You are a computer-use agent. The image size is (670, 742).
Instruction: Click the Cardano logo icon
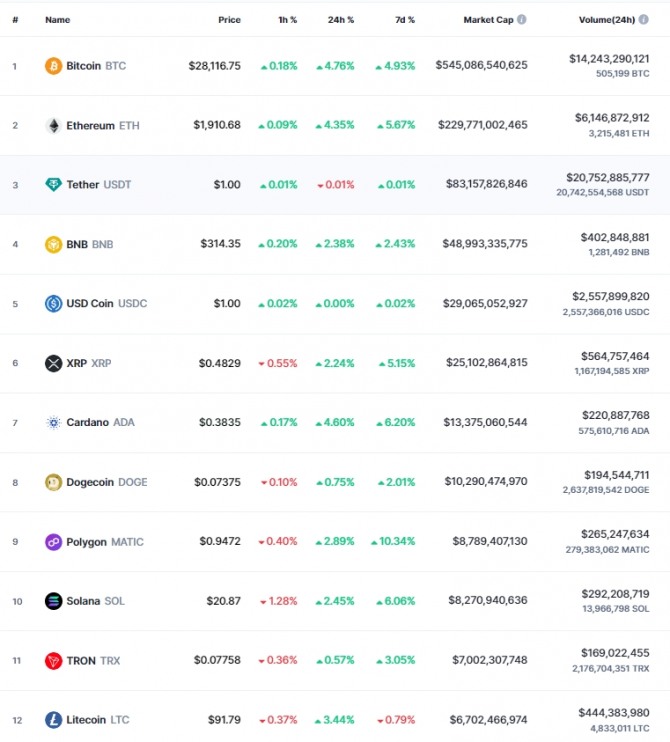pos(53,422)
